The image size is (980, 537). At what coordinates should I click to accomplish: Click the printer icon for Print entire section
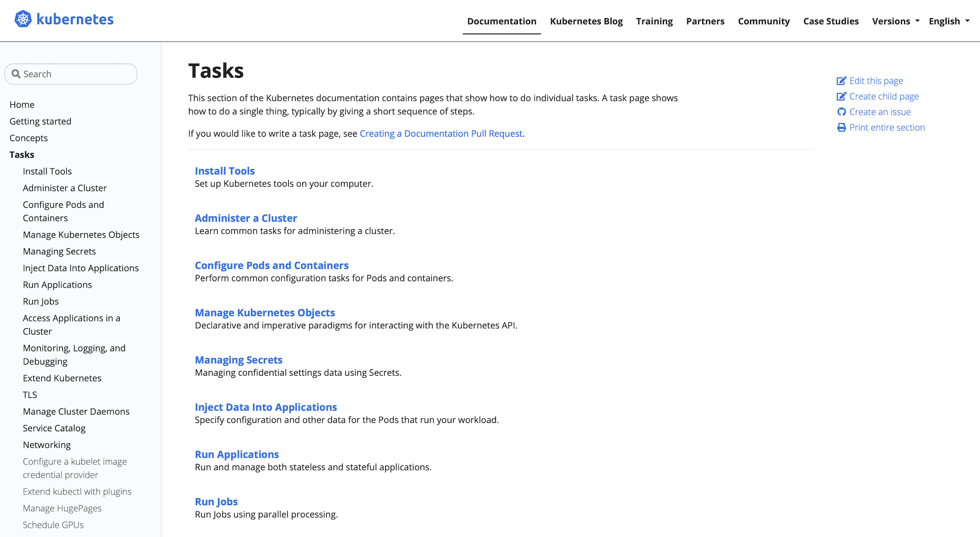pyautogui.click(x=841, y=127)
